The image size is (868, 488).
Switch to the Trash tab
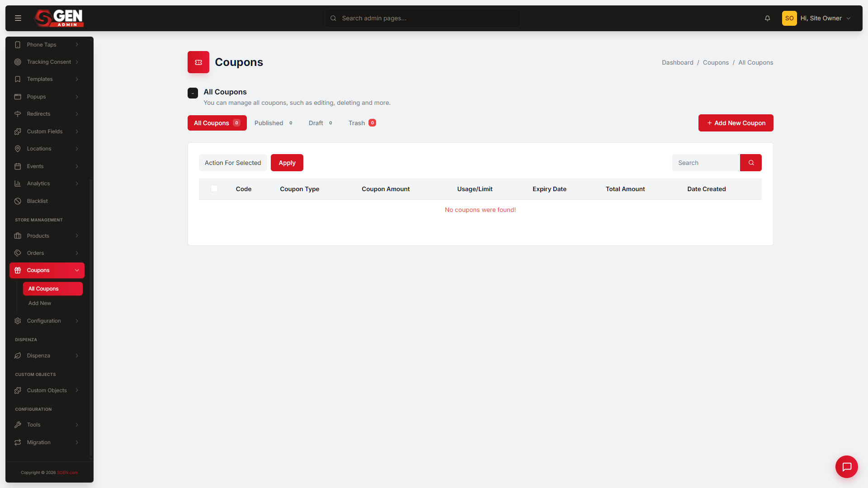click(362, 123)
